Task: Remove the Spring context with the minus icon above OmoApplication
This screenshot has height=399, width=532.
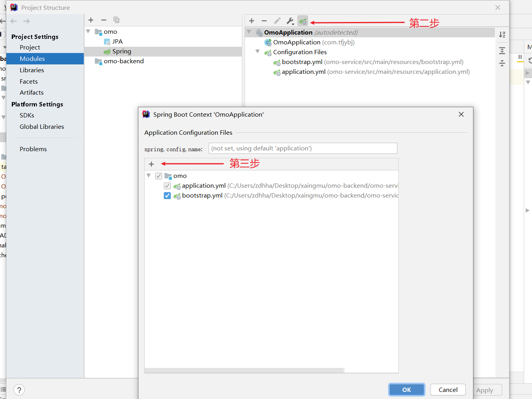Action: [264, 21]
